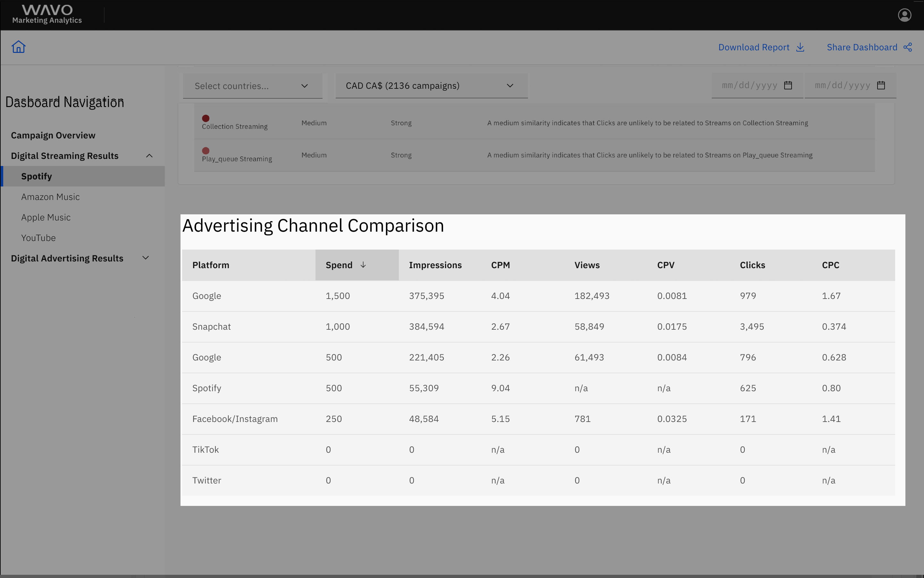Click the 384,594 impressions value
924x578 pixels.
coord(426,326)
